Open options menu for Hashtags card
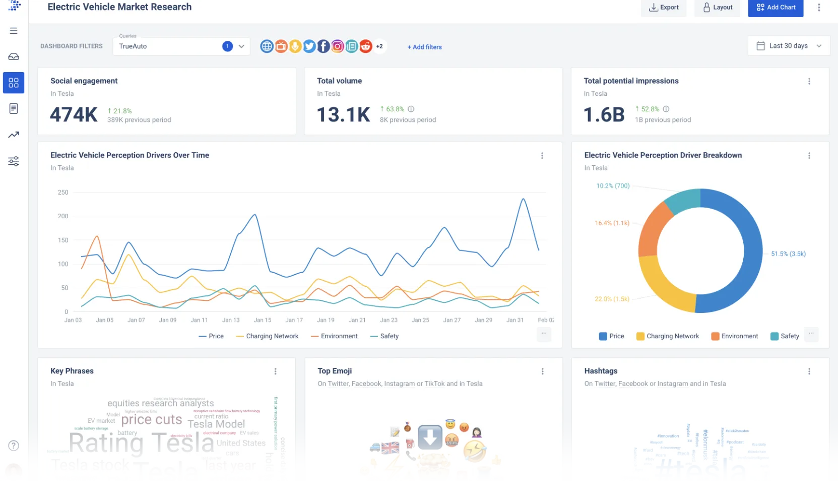This screenshot has width=838, height=504. click(x=809, y=371)
